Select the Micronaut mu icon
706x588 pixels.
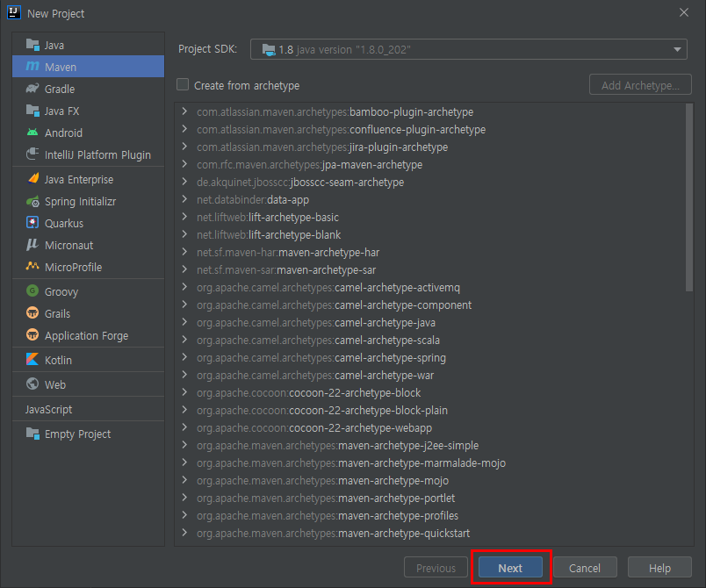32,245
